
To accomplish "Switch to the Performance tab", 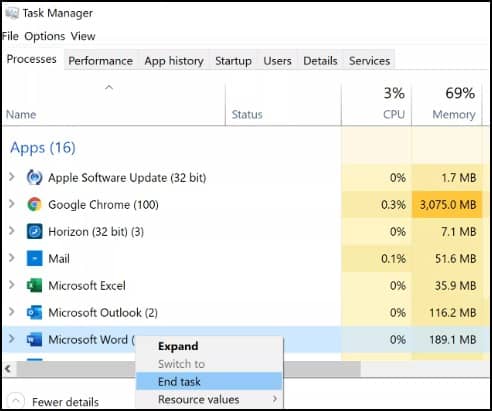I will [100, 61].
